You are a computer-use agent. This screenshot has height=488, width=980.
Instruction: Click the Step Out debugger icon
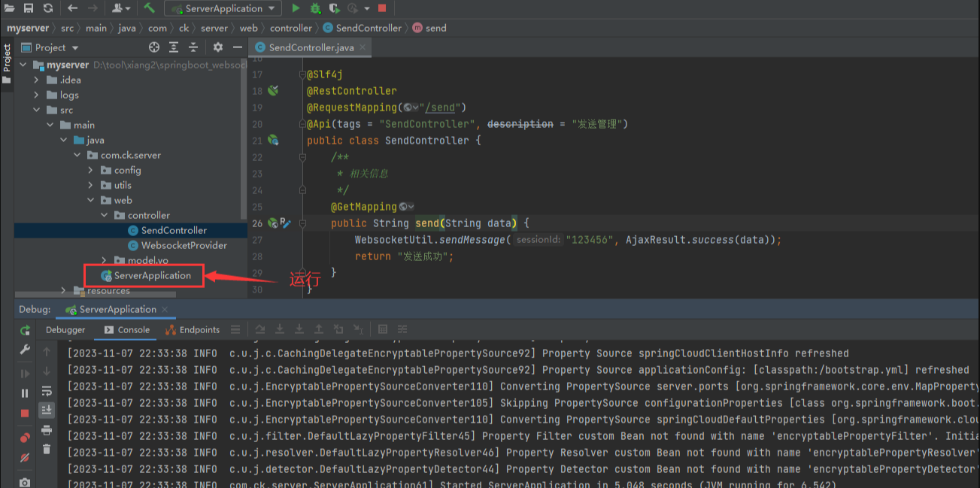coord(319,329)
